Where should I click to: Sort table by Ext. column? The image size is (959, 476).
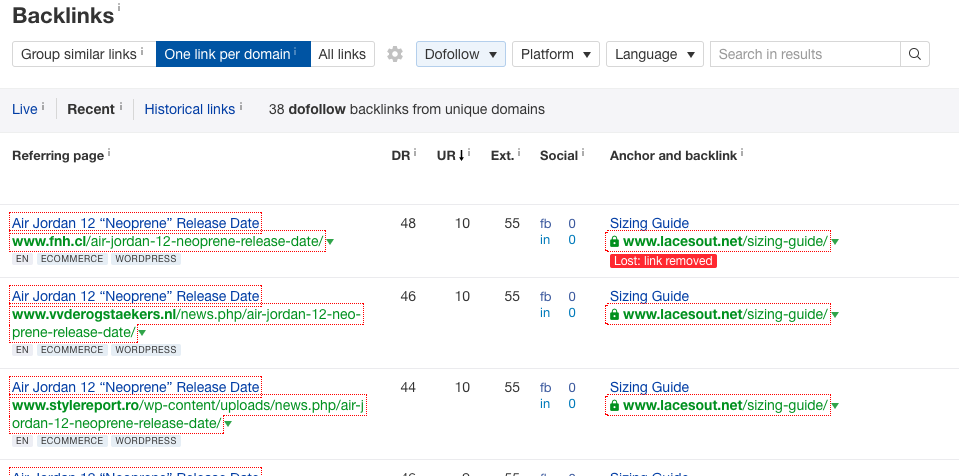pos(502,155)
